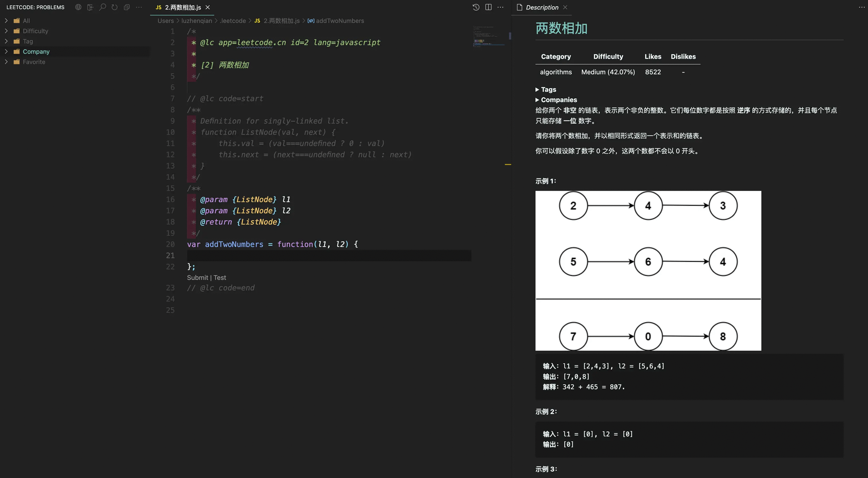
Task: Open editor more actions ellipsis
Action: point(500,7)
